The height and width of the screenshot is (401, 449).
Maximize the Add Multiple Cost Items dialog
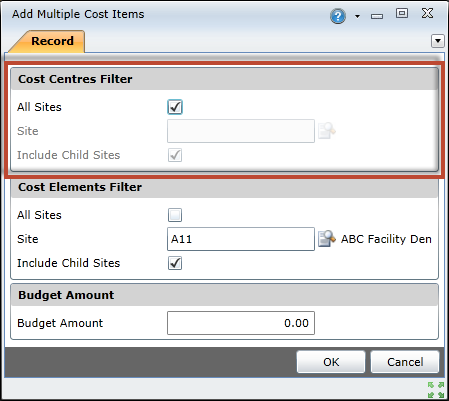[x=402, y=13]
